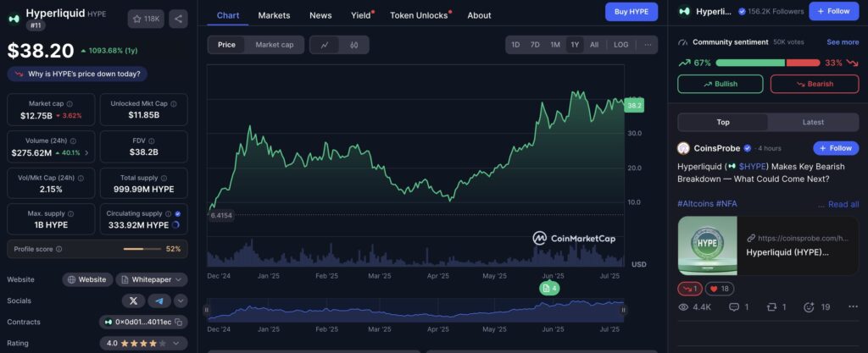
Task: Click #Altcoins hashtag
Action: tap(695, 204)
